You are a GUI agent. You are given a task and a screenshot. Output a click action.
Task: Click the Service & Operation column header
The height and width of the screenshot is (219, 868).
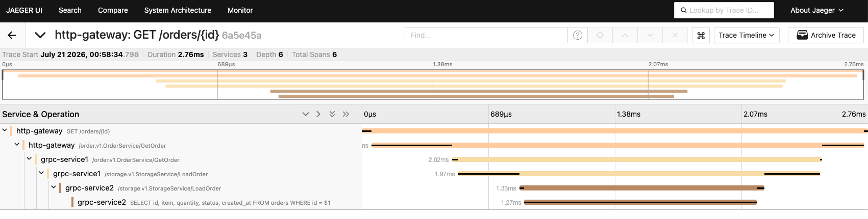(x=41, y=114)
